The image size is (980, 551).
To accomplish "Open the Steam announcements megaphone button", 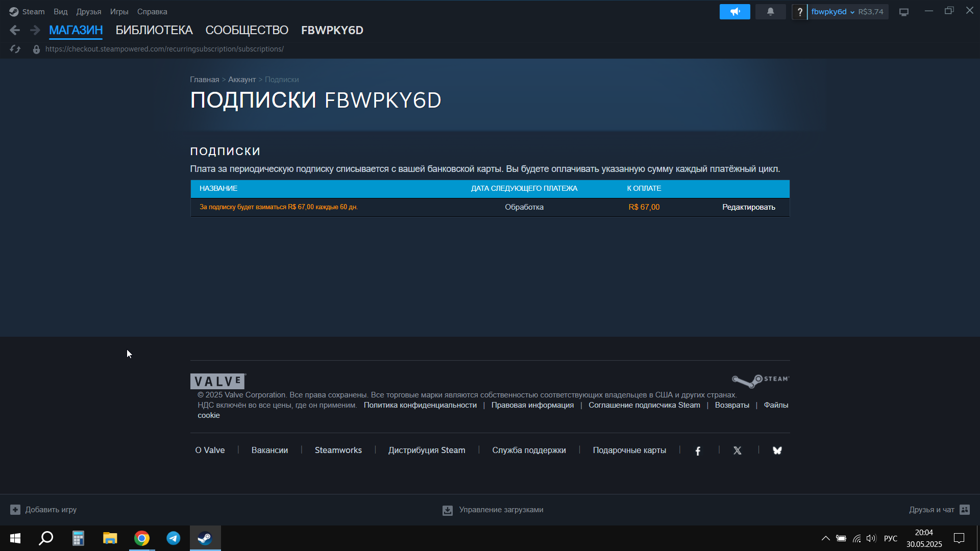I will 734,12.
